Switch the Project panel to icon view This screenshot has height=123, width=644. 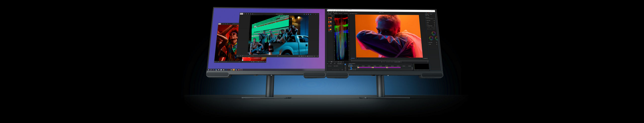pyautogui.click(x=331, y=62)
